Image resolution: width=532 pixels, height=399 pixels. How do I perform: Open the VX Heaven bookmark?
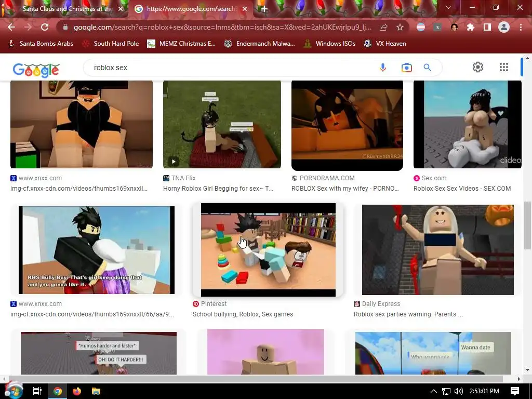coord(385,44)
